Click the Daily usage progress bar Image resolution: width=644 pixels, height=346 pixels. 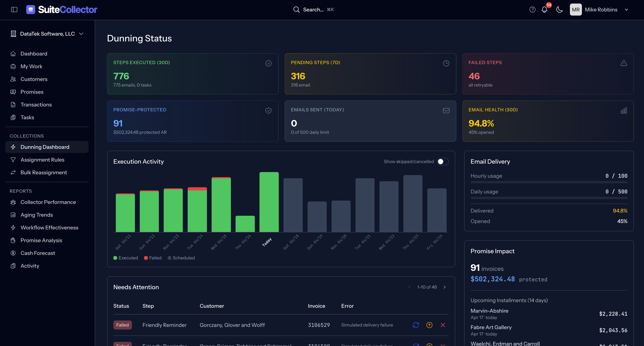pos(549,198)
